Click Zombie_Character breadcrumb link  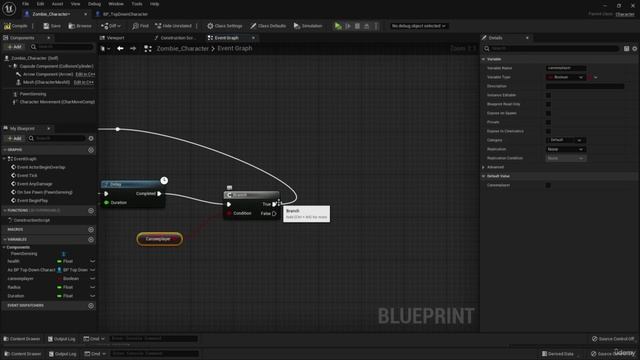click(x=182, y=49)
